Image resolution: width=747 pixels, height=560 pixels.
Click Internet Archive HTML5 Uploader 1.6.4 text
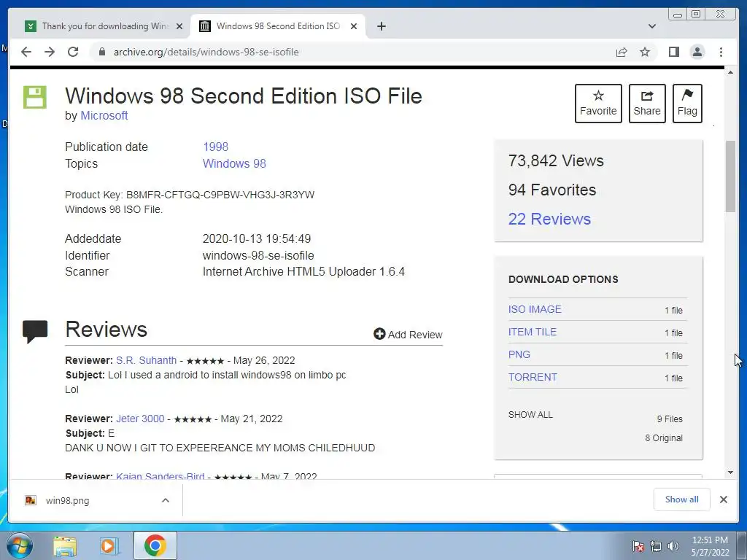tap(304, 271)
